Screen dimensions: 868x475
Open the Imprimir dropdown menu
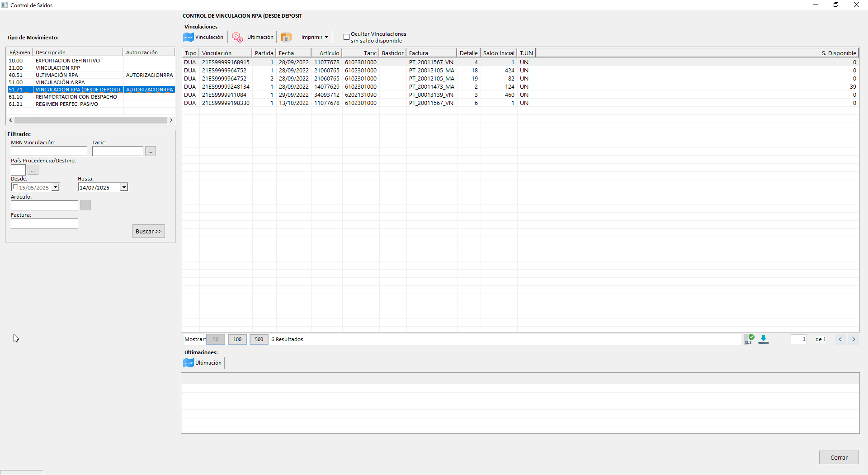[315, 37]
